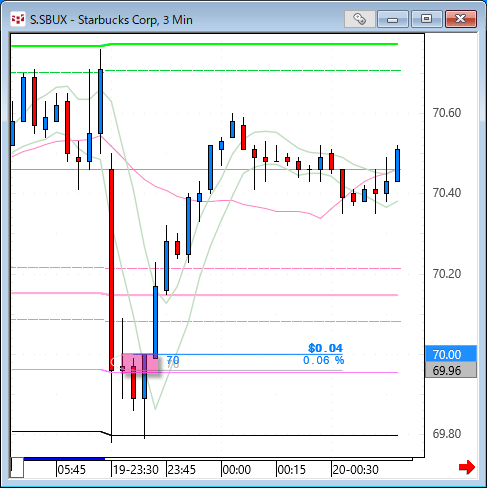Screen dimensions: 487x488
Task: Click the 00:00 time axis label
Action: click(x=236, y=470)
